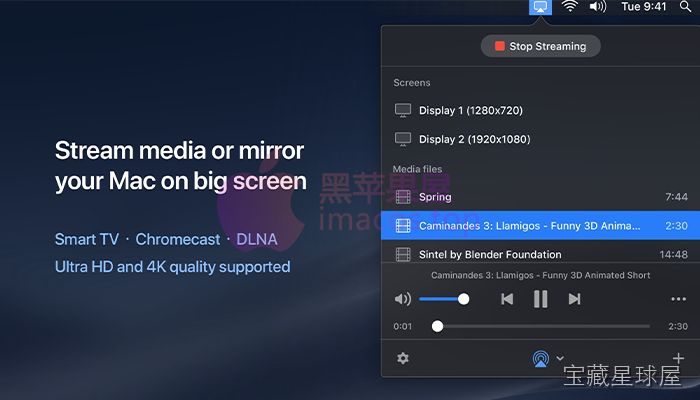
Task: Select the Spring media file
Action: [541, 197]
